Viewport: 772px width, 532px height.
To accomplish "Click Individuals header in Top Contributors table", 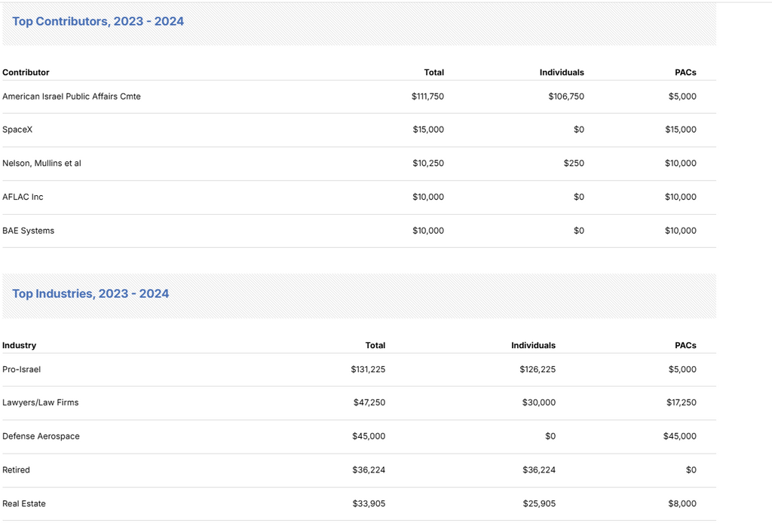I will click(x=562, y=72).
